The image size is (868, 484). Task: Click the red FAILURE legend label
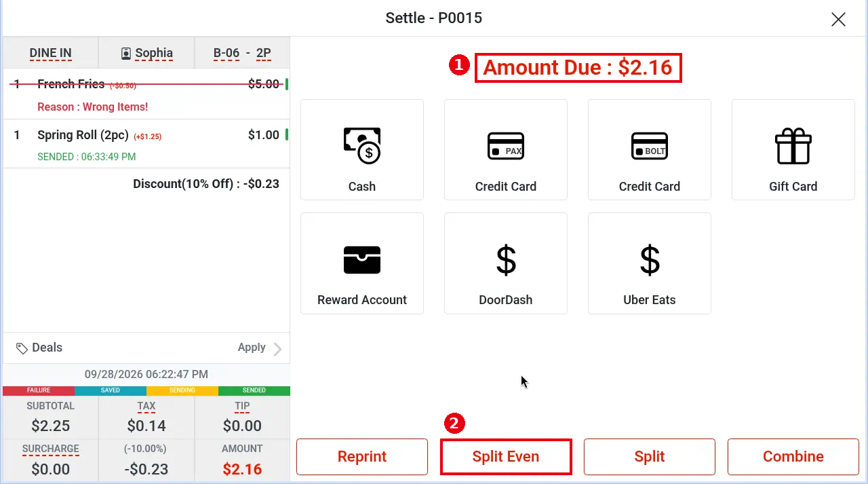39,391
